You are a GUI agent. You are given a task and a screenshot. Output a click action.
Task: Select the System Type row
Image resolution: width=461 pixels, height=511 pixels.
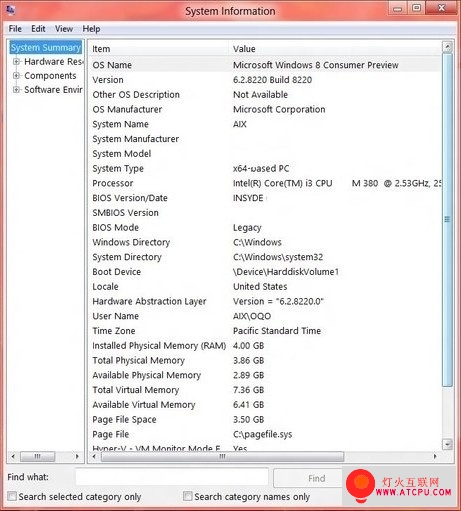[265, 169]
